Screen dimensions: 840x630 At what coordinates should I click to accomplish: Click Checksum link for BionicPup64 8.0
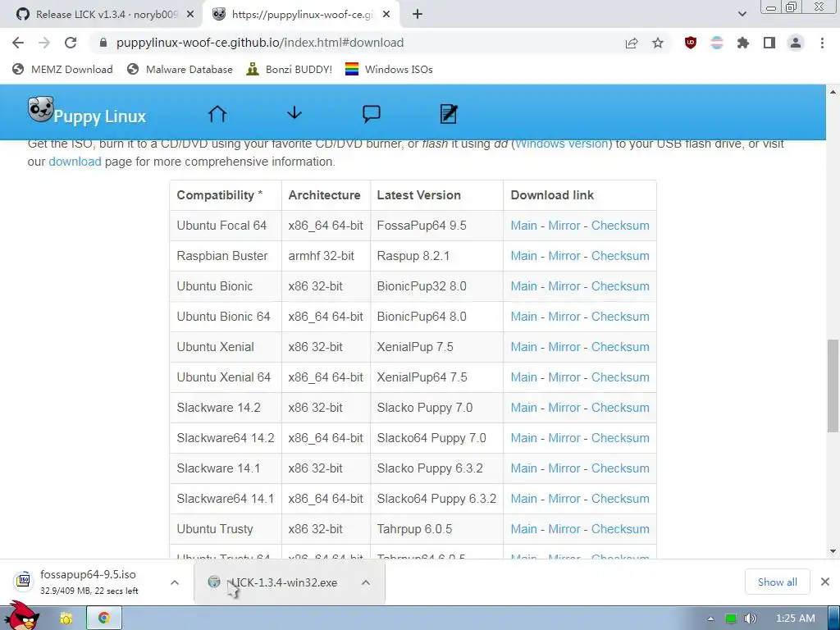[x=620, y=317]
